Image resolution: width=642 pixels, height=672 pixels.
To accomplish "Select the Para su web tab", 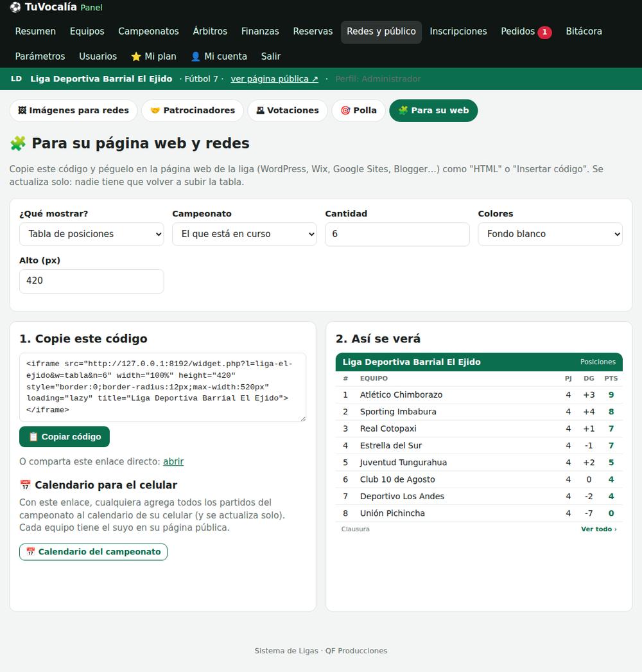I will tap(433, 111).
